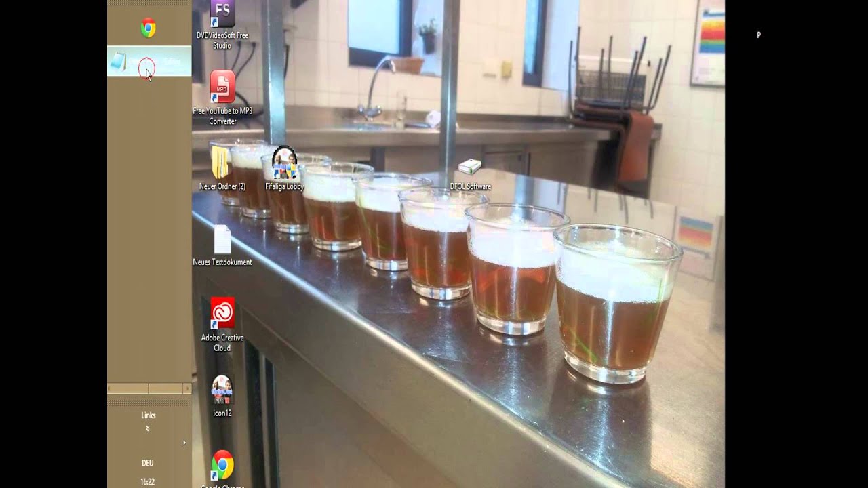Image resolution: width=868 pixels, height=488 pixels.
Task: Launch the Adobe Creative Cloud shortcut
Action: click(x=222, y=325)
